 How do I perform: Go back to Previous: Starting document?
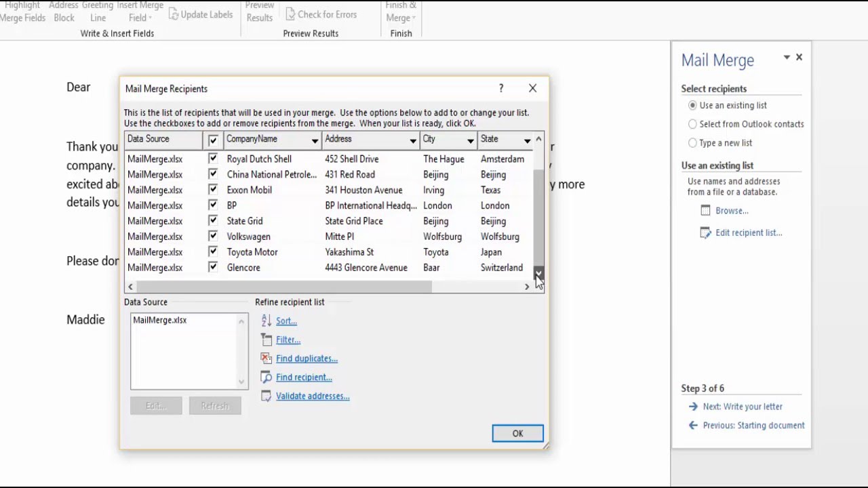coord(753,426)
